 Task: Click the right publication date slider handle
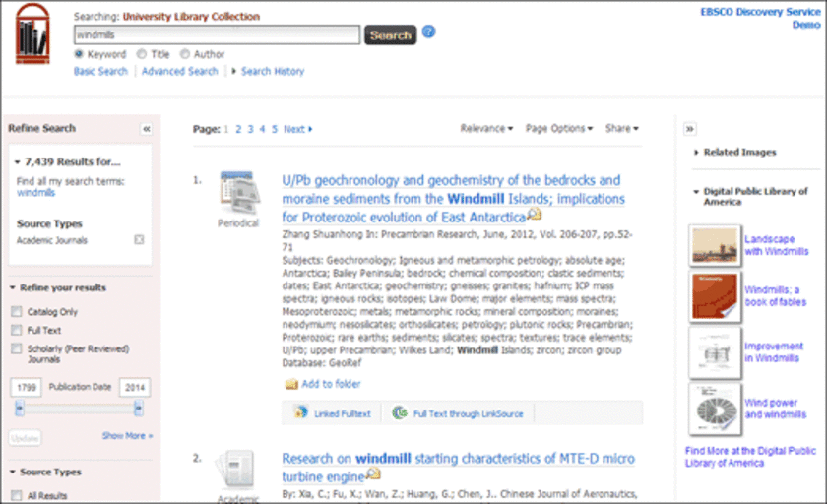138,408
